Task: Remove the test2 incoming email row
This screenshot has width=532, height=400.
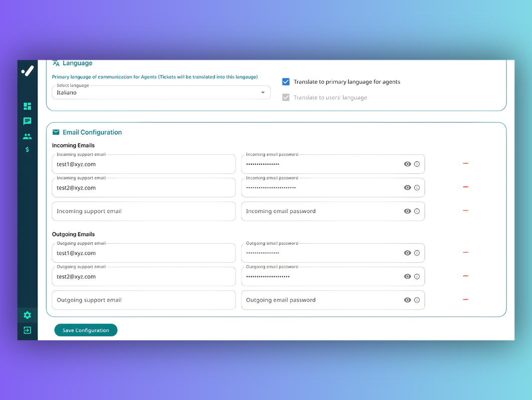Action: coord(465,187)
